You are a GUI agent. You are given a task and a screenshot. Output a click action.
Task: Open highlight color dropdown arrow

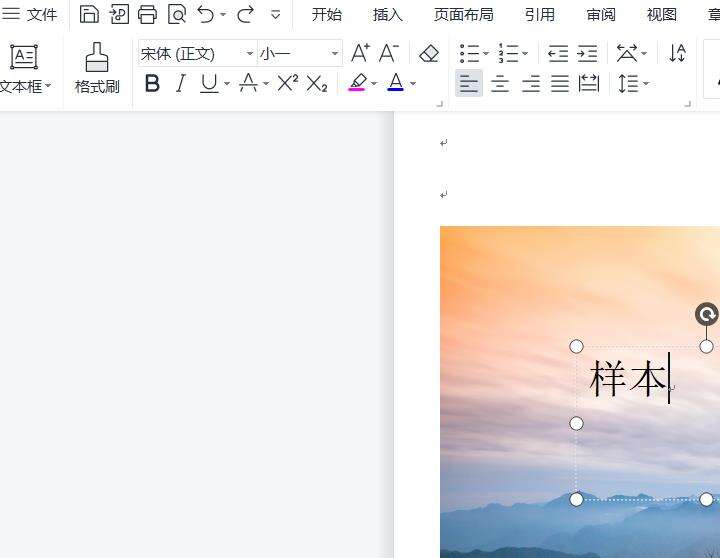pos(374,84)
